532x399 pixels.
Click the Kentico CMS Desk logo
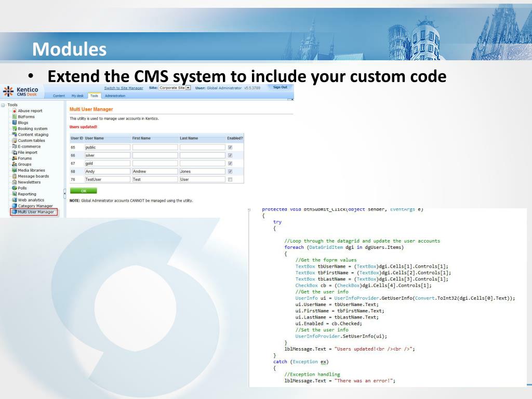21,91
